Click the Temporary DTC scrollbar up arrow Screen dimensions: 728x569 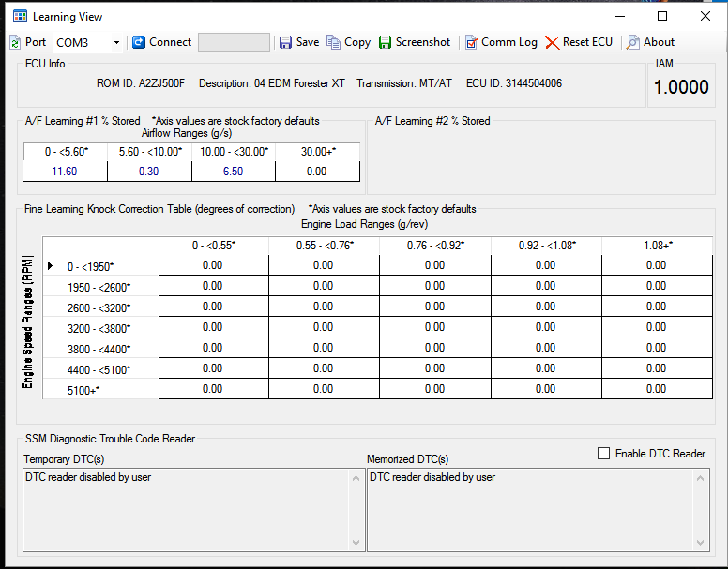[356, 478]
